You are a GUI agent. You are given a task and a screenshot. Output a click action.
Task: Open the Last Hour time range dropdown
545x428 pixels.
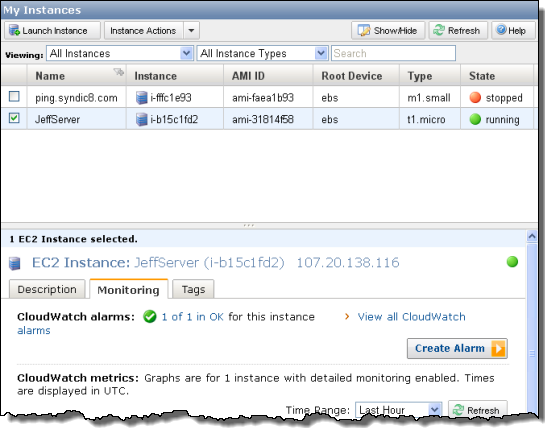[x=398, y=410]
